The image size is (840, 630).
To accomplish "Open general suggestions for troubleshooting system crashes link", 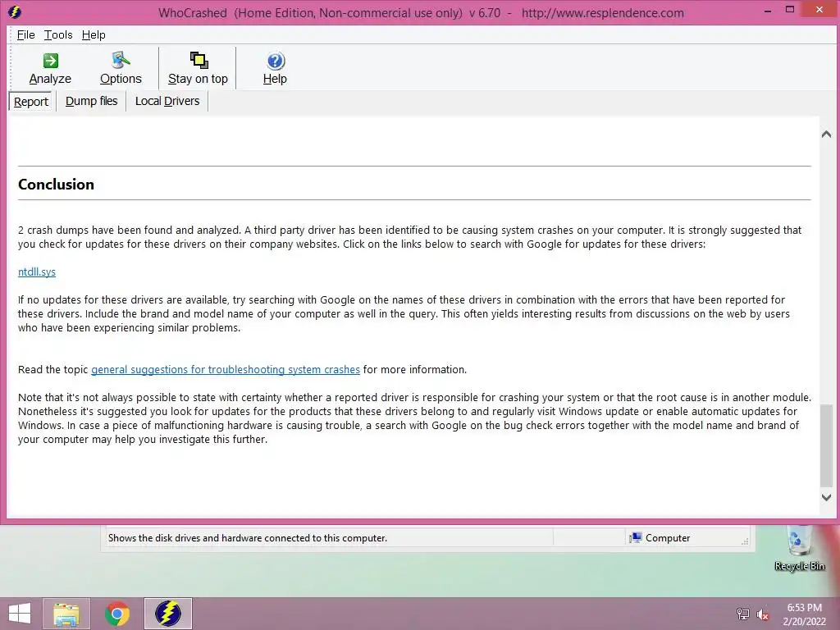I will (226, 370).
